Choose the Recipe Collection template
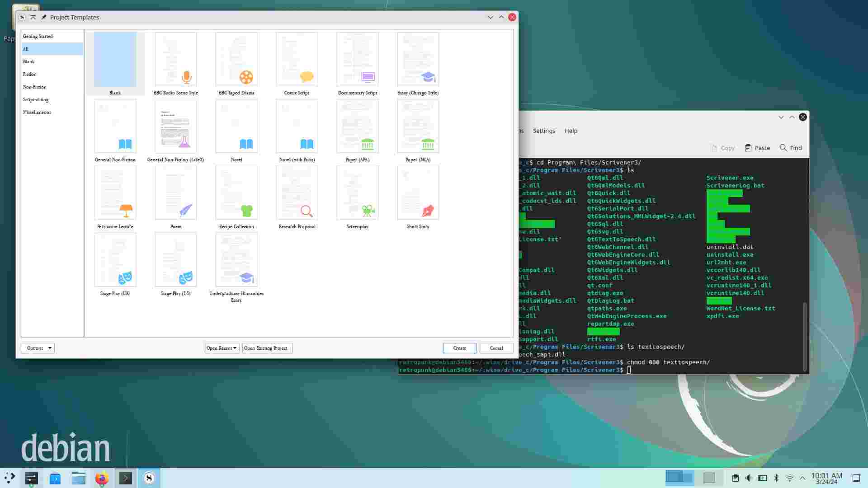This screenshot has height=488, width=868. [236, 193]
